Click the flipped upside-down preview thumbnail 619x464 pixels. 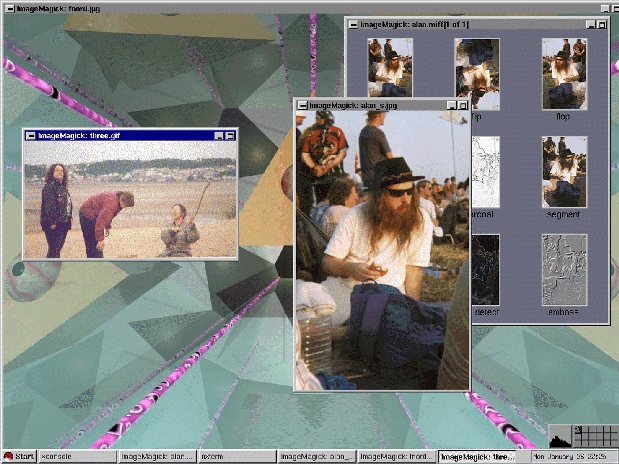(477, 74)
